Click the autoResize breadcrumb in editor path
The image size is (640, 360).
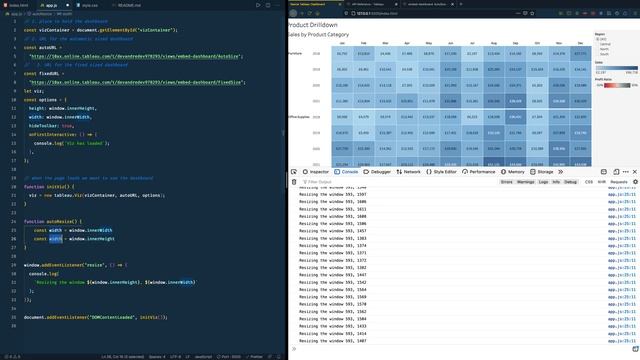[x=42, y=14]
